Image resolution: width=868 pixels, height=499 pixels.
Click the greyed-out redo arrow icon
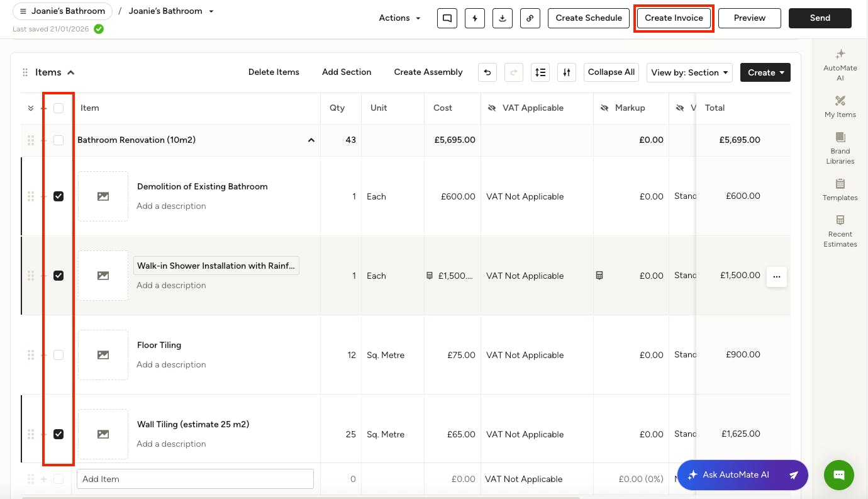tap(514, 72)
